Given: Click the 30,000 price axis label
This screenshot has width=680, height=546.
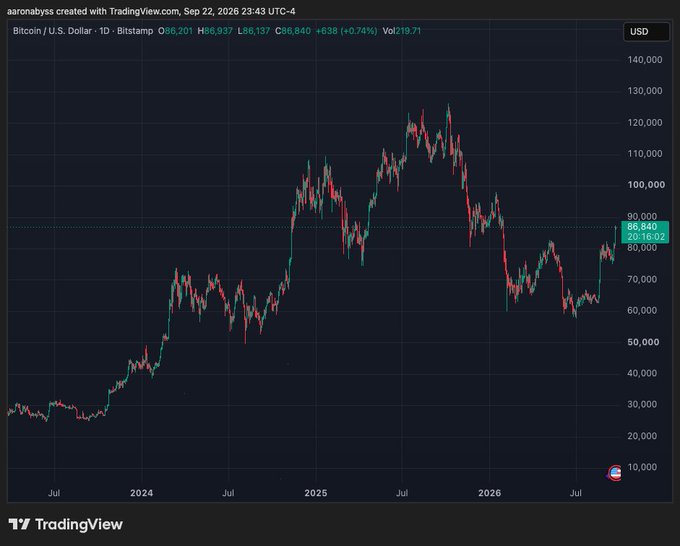Looking at the screenshot, I should point(642,405).
